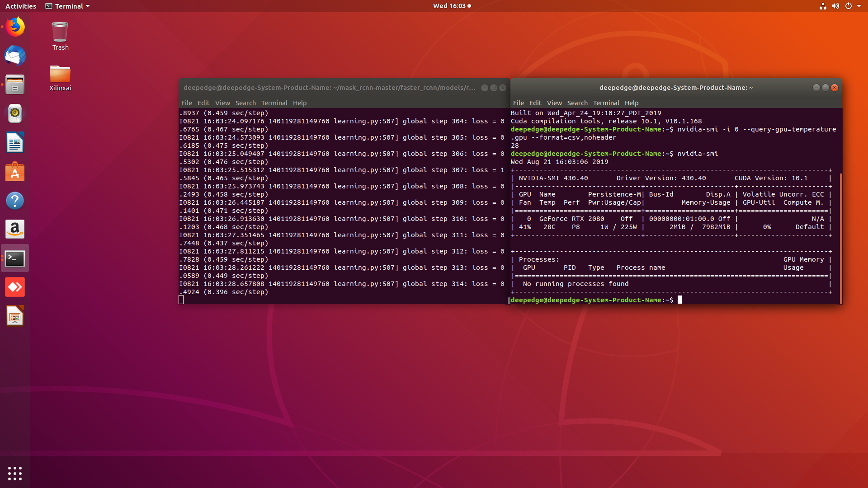This screenshot has height=488, width=868.
Task: Launch the Amazon shortcut in dock
Action: [15, 229]
